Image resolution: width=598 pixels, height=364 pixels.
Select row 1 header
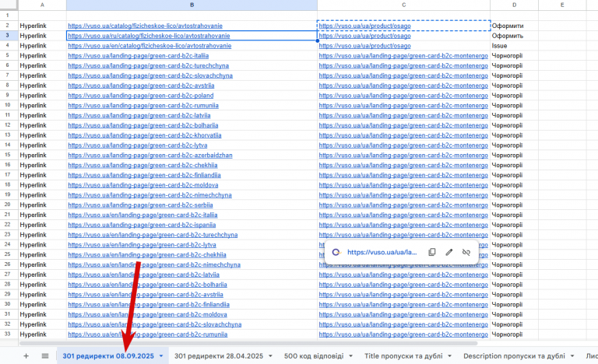pyautogui.click(x=9, y=16)
